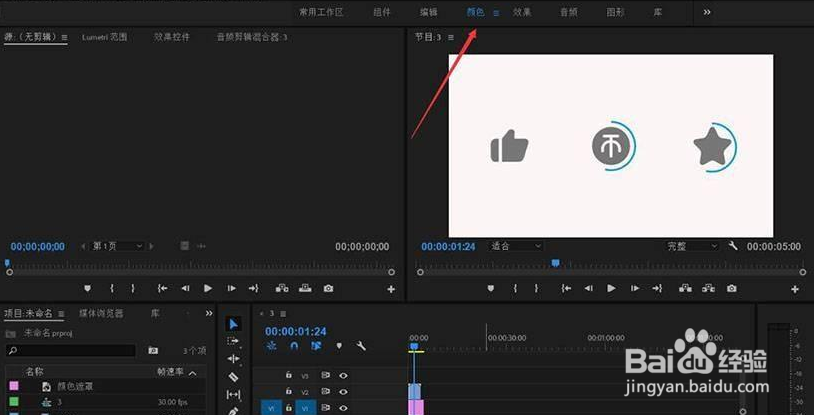Toggle lock on V3 track
The height and width of the screenshot is (415, 814).
(289, 375)
